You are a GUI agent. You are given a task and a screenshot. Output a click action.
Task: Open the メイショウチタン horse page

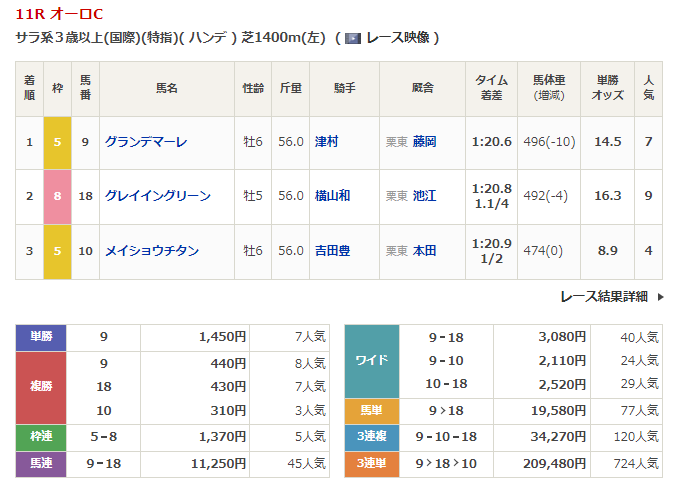pos(152,251)
